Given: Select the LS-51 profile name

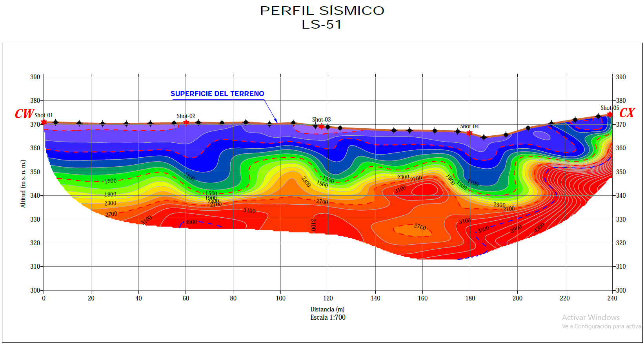Looking at the screenshot, I should click(x=322, y=24).
